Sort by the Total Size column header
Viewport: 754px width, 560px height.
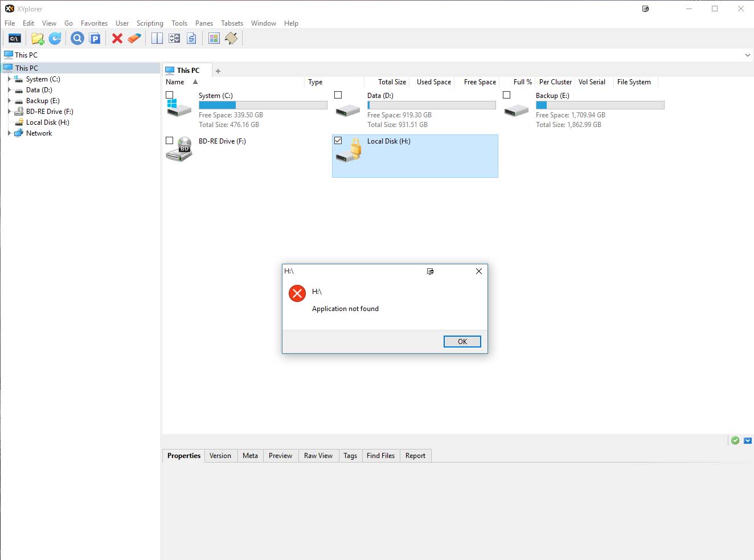(x=392, y=82)
